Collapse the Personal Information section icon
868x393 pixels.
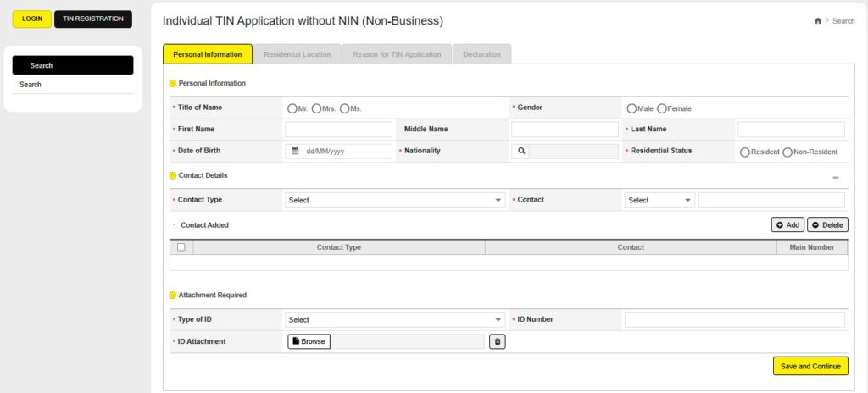pyautogui.click(x=173, y=84)
